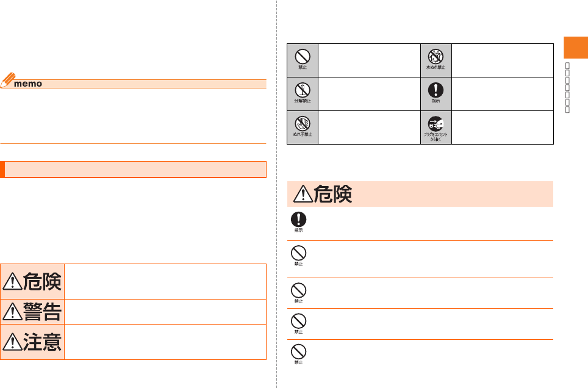Screen dimensions: 588x388
Task: Click the memo header bar
Action: (x=133, y=84)
